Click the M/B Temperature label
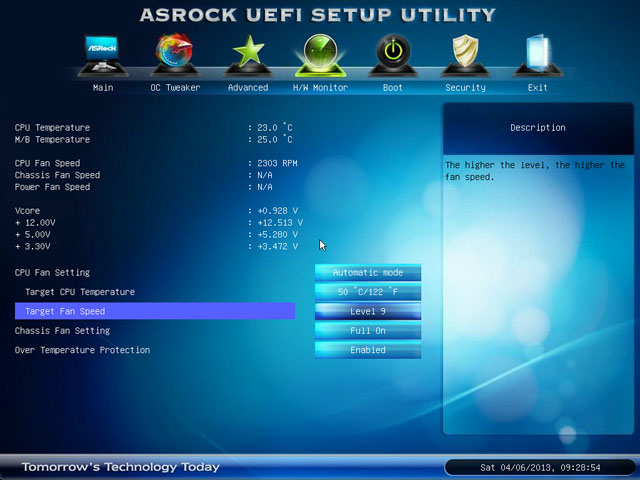 52,139
